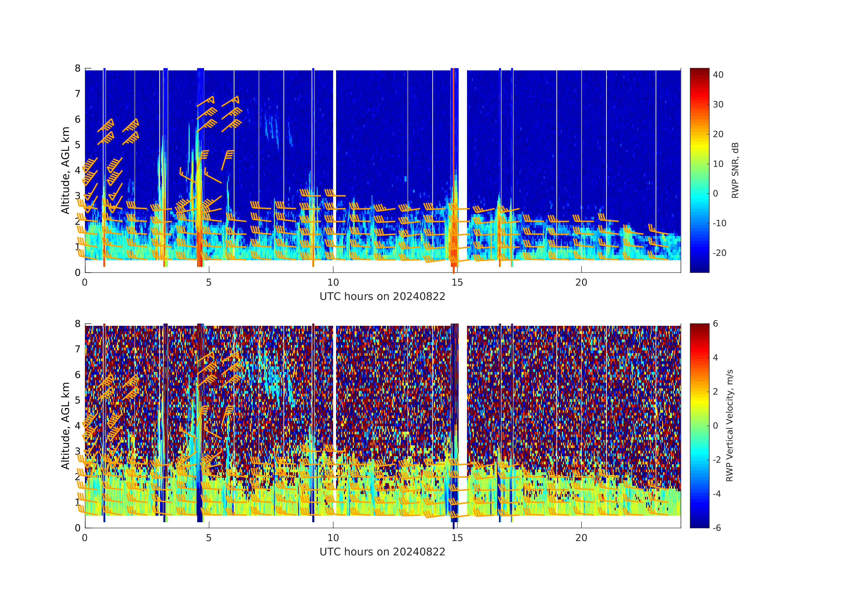The width and height of the screenshot is (868, 596).
Task: Click top plot x-axis label 'UTC hours on 20240822'
Action: coord(382,297)
